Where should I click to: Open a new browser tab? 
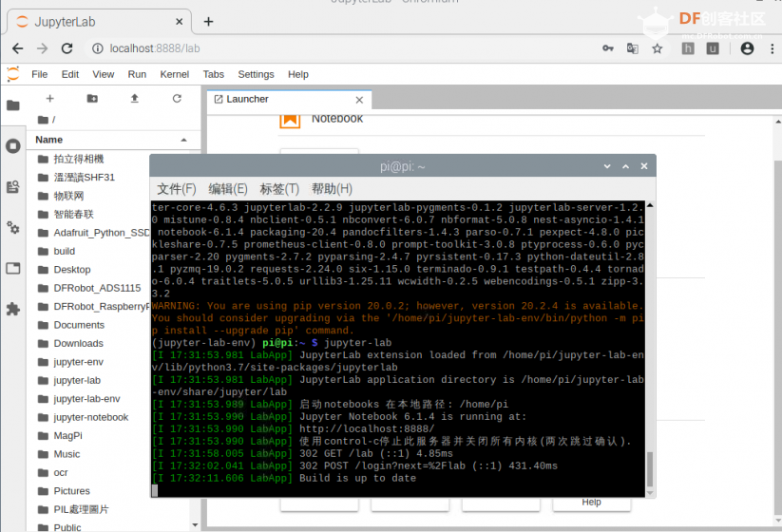tap(208, 22)
